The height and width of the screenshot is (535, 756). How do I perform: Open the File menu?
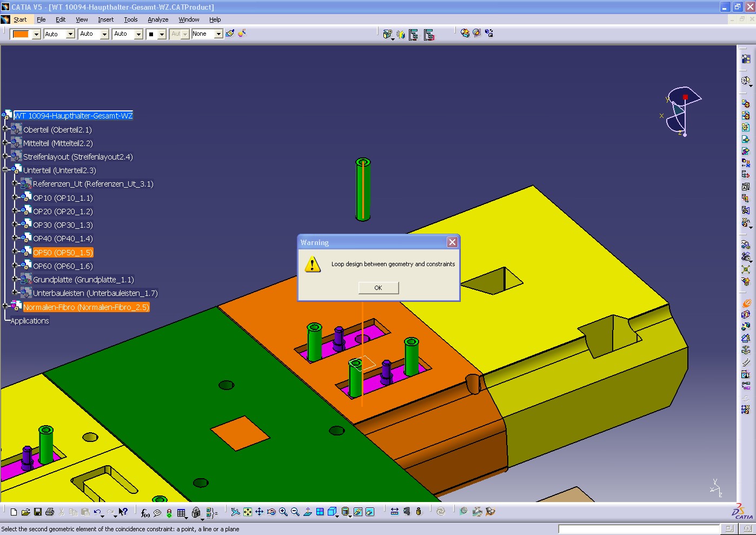pyautogui.click(x=41, y=19)
